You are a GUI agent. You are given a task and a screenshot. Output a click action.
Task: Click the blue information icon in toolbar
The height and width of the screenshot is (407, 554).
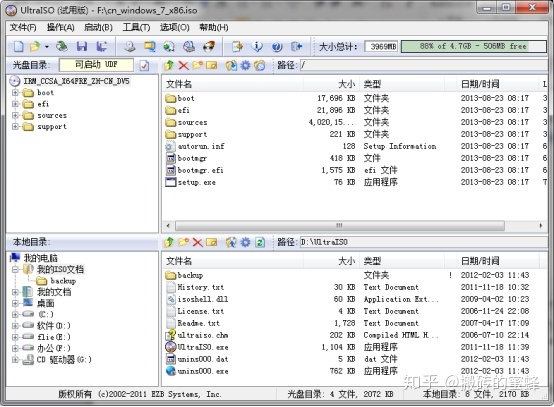tap(257, 46)
